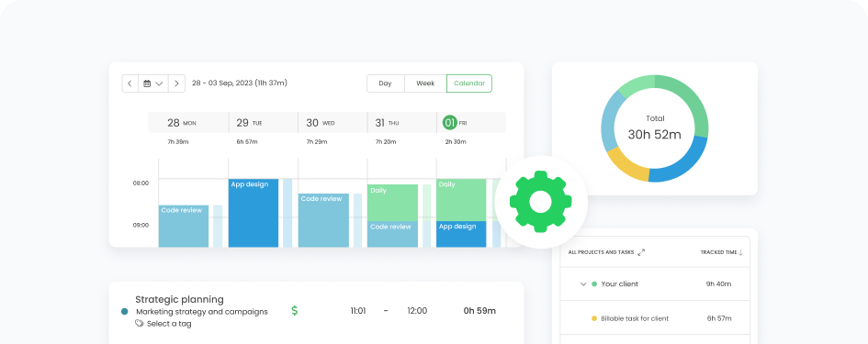This screenshot has height=344, width=868.
Task: Open the calendar date picker dropdown
Action: (x=153, y=83)
